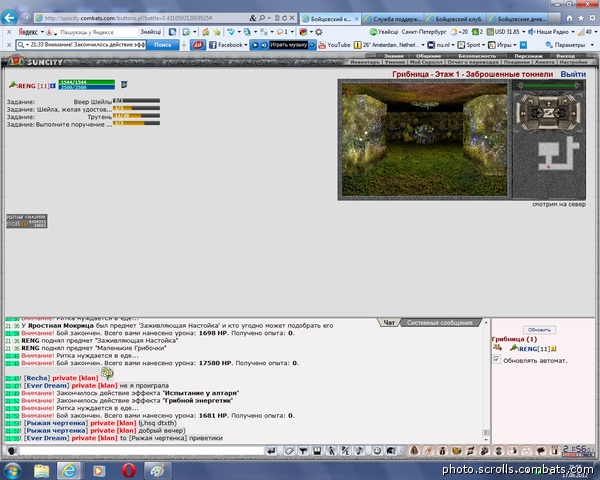Open the Параметры toolbar dropdown

click(570, 45)
